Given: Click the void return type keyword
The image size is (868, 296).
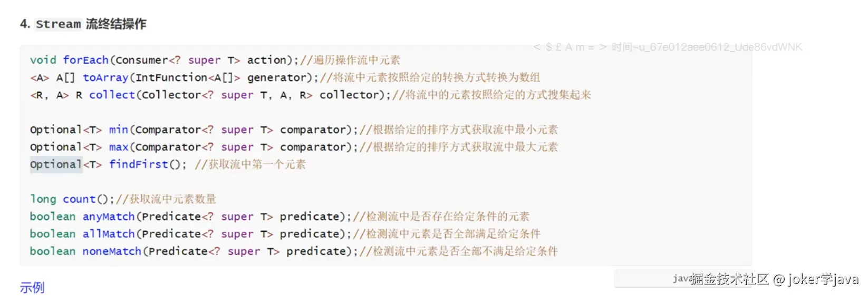Looking at the screenshot, I should click(x=43, y=60).
